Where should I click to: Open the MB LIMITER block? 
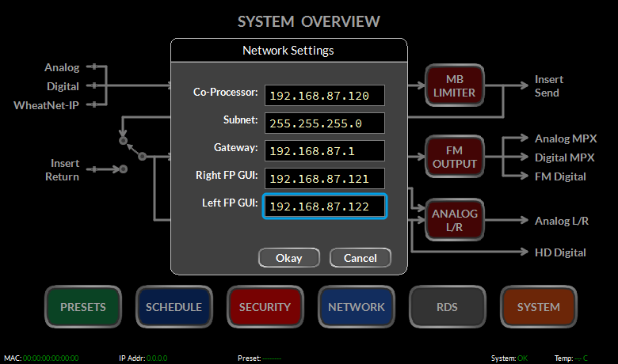pyautogui.click(x=455, y=85)
